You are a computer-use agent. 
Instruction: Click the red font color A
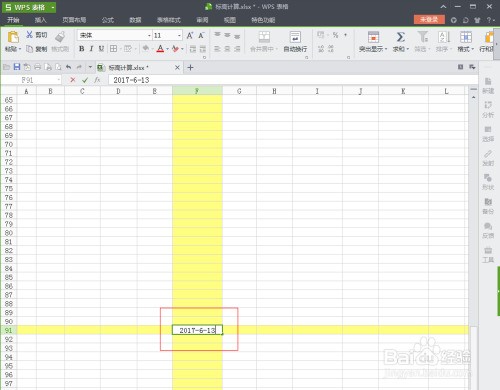(x=160, y=49)
